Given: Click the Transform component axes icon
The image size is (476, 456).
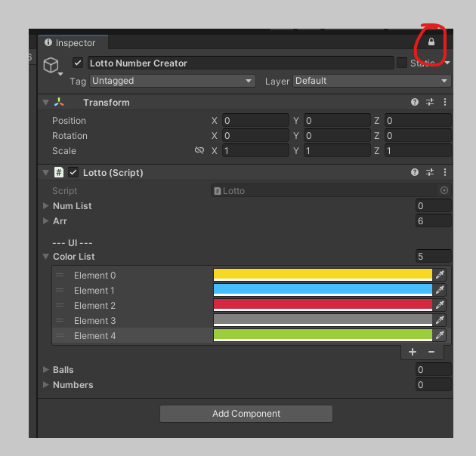Looking at the screenshot, I should (59, 102).
